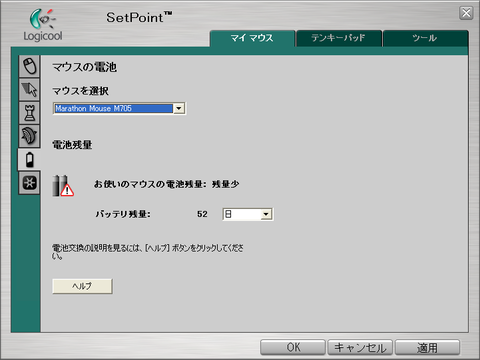Click the キャンセル button
The height and width of the screenshot is (360, 480).
[360, 347]
